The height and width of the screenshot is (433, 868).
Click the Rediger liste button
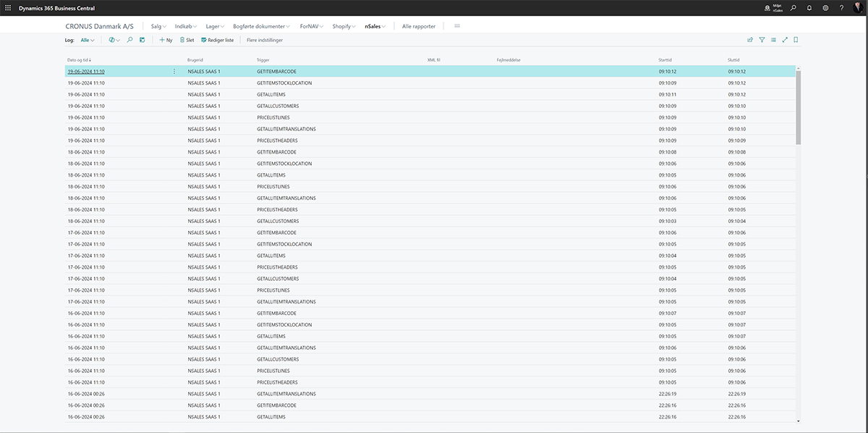coord(217,41)
